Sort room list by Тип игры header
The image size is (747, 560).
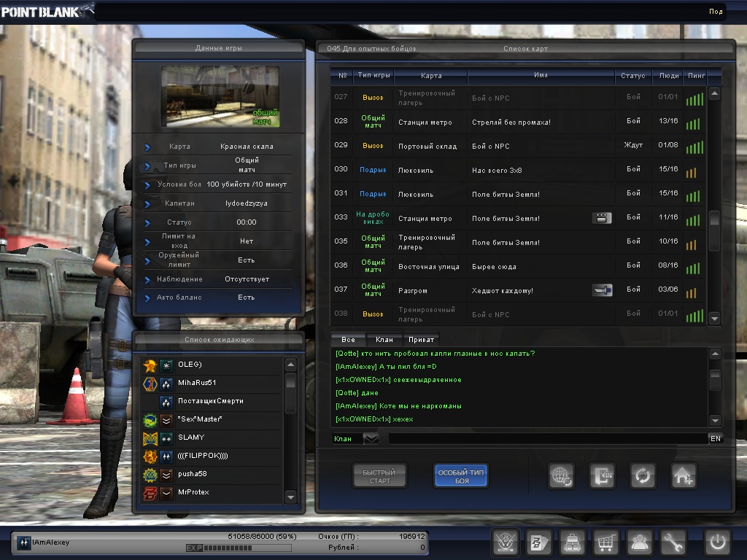click(x=373, y=75)
